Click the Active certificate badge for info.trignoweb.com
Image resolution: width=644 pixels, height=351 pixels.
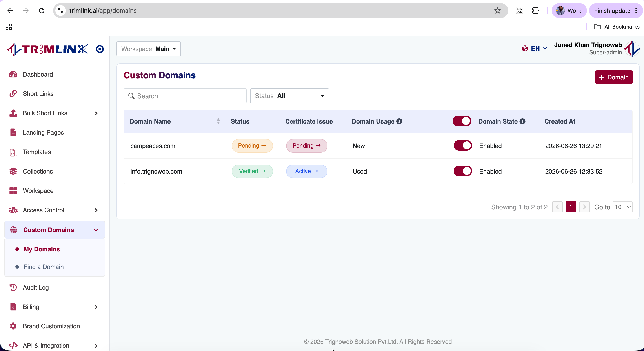(x=306, y=171)
